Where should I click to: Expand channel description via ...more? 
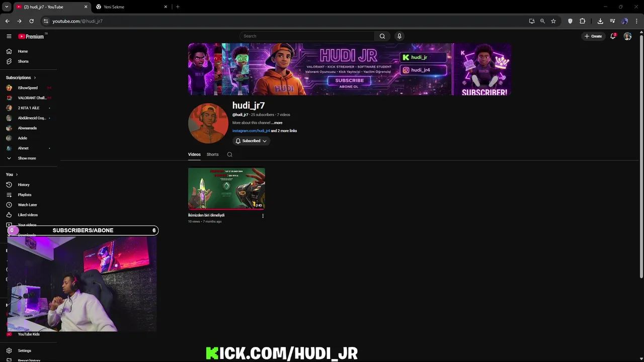pyautogui.click(x=277, y=123)
